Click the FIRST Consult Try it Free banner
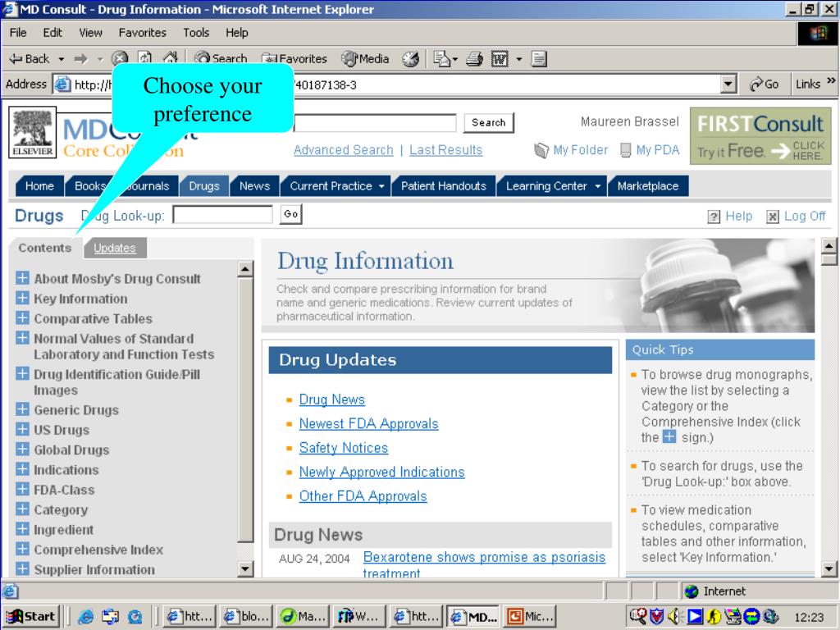840x630 pixels. (760, 135)
